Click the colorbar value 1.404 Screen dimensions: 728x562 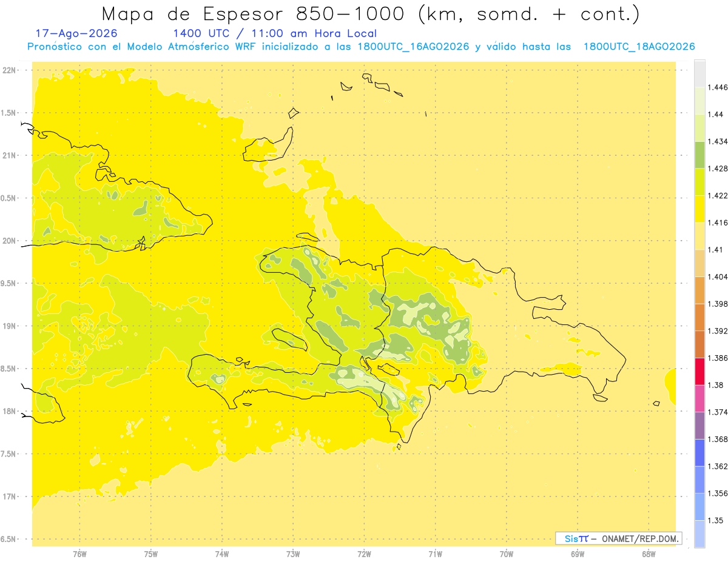pos(717,276)
